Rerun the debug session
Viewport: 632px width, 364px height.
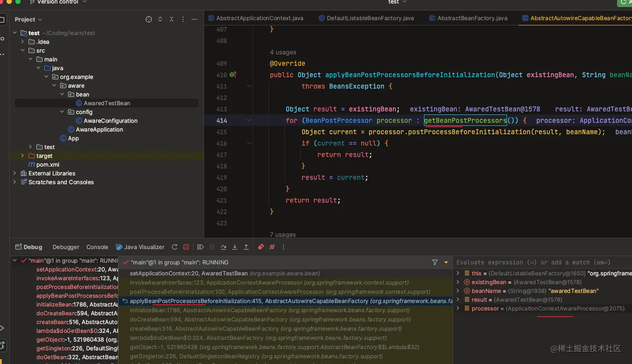175,247
